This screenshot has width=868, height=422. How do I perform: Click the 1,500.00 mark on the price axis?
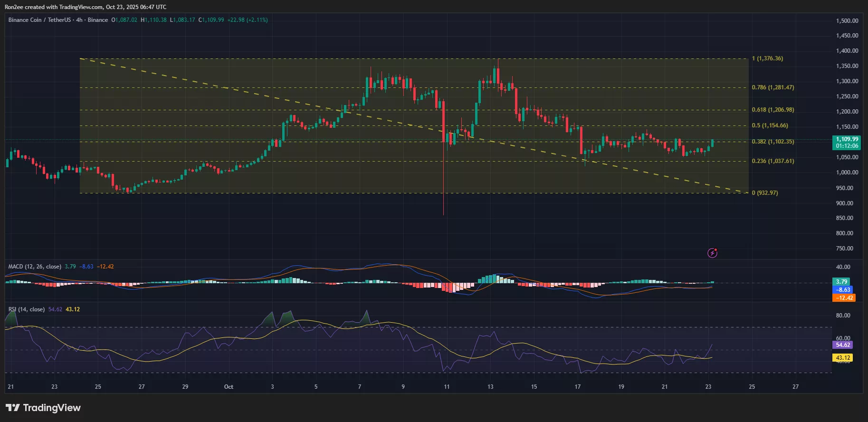point(847,21)
